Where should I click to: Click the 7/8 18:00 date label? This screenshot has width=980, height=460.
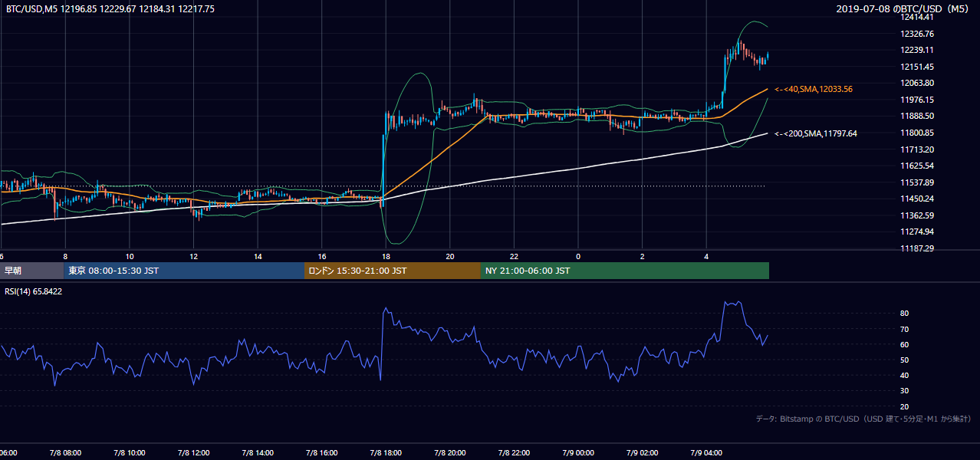(386, 453)
